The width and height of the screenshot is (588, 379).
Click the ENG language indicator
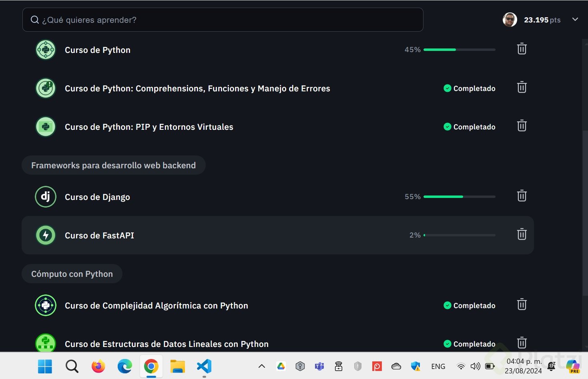(438, 366)
